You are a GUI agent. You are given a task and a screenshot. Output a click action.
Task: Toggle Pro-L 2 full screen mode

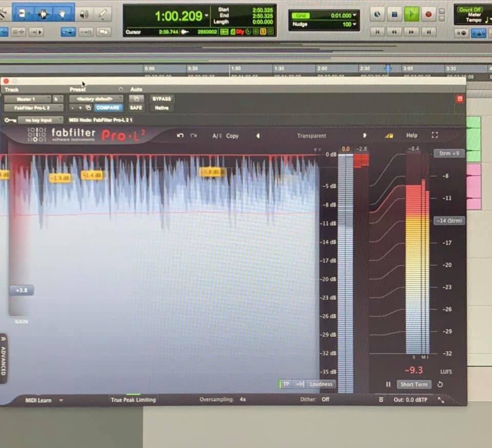435,135
